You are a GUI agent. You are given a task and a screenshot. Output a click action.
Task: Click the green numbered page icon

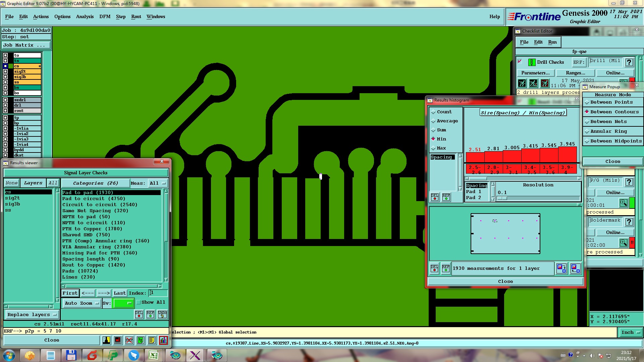pyautogui.click(x=141, y=340)
